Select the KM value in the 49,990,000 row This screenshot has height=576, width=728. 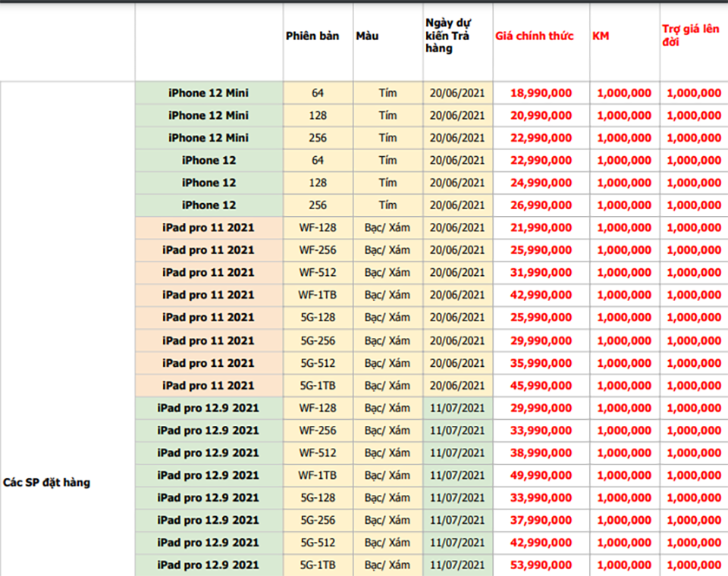pos(624,475)
